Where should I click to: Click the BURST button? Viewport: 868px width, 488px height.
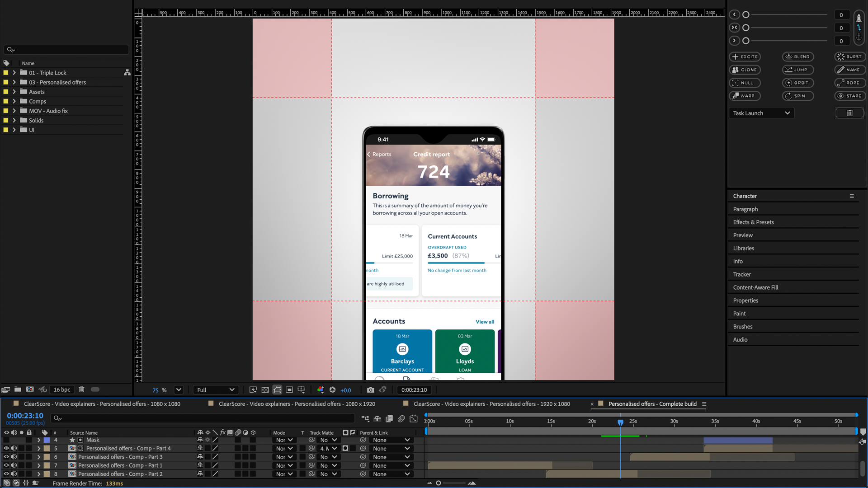click(849, 57)
